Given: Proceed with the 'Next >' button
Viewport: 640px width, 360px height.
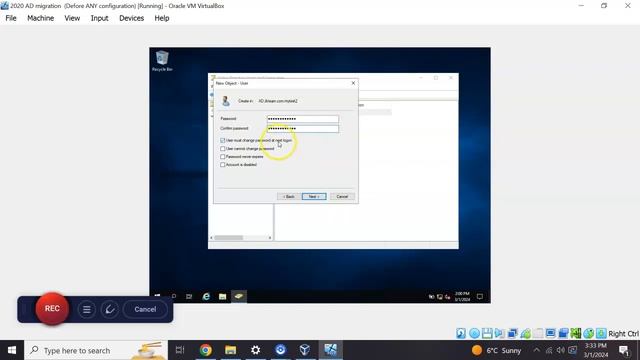Looking at the screenshot, I should pos(314,196).
